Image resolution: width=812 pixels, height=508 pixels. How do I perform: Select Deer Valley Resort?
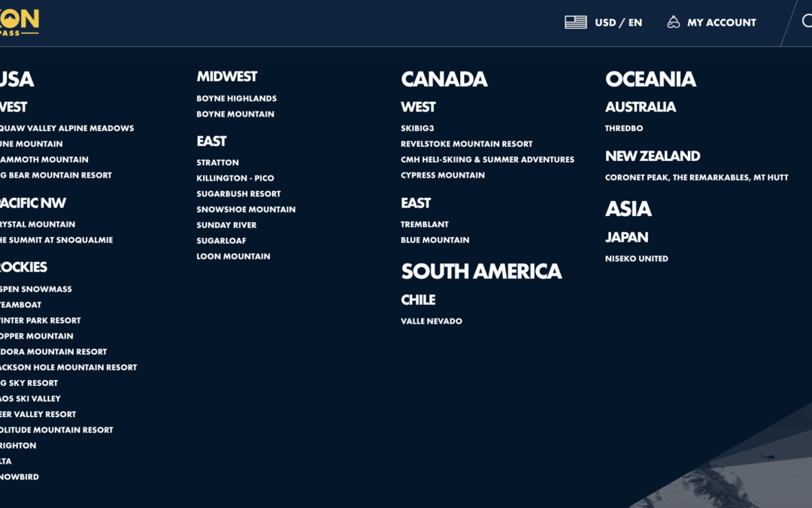(38, 414)
